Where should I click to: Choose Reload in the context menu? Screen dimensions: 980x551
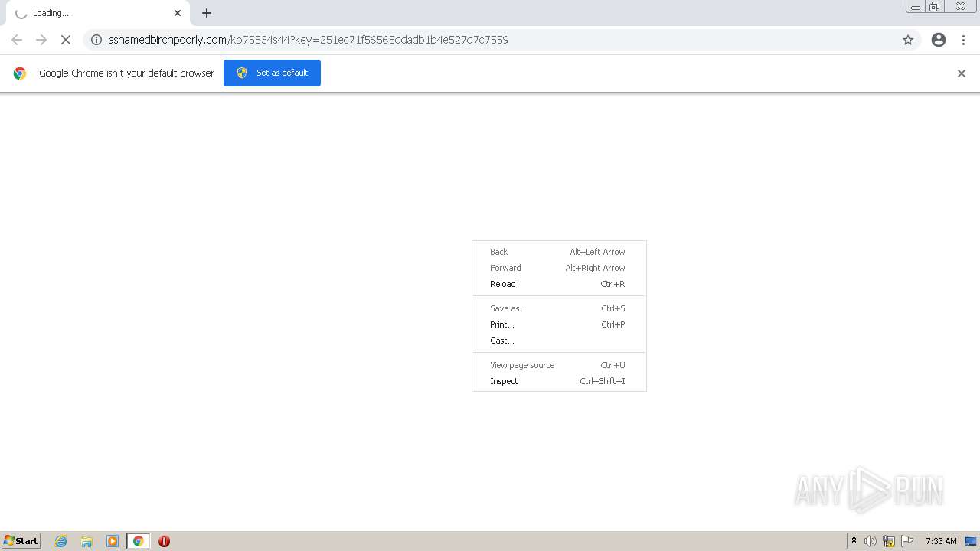click(559, 284)
